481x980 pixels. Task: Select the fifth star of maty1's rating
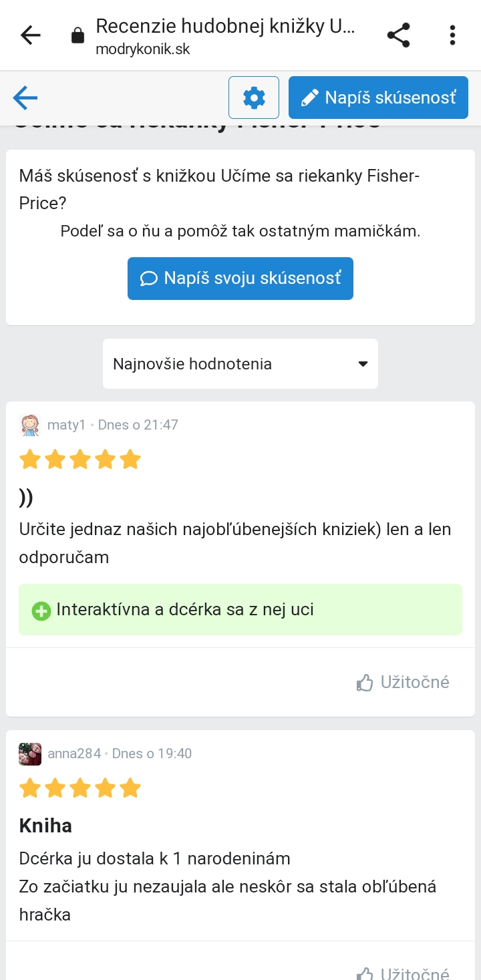[131, 460]
